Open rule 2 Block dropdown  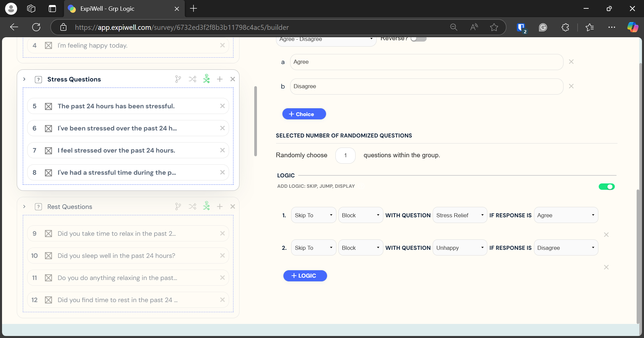pos(361,248)
